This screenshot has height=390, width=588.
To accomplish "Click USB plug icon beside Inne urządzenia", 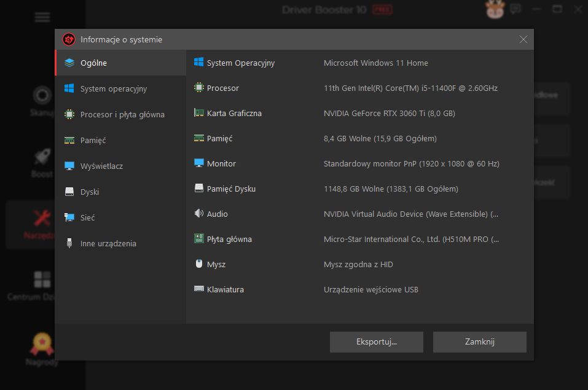I will tap(69, 243).
